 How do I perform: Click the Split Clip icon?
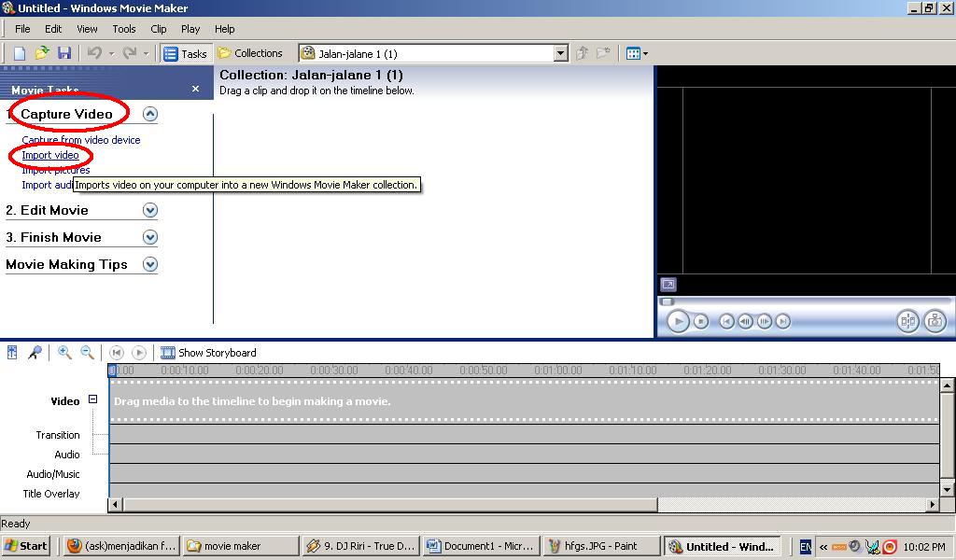click(907, 321)
